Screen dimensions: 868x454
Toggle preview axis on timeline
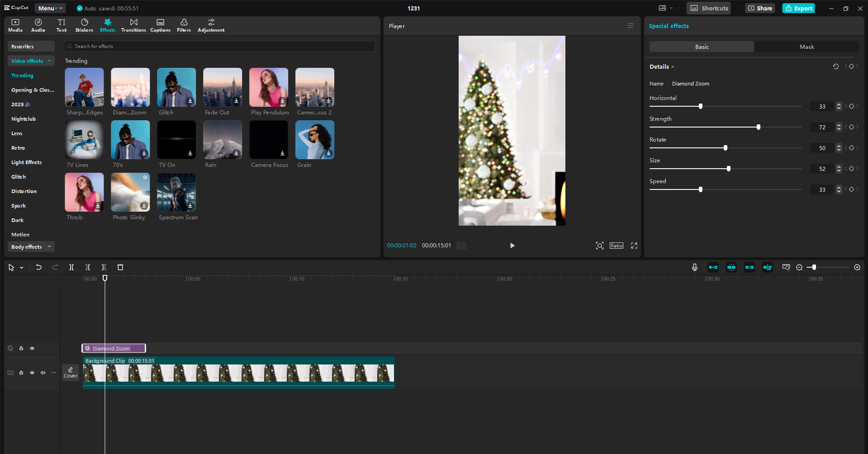(768, 267)
